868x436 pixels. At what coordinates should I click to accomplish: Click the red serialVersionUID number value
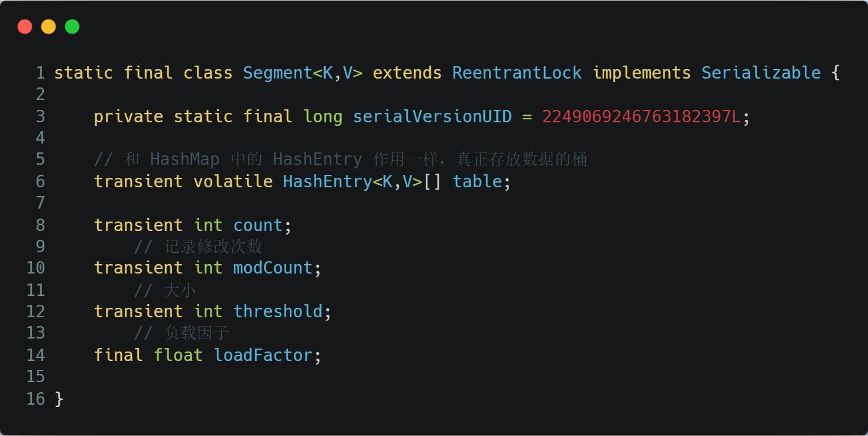[641, 116]
